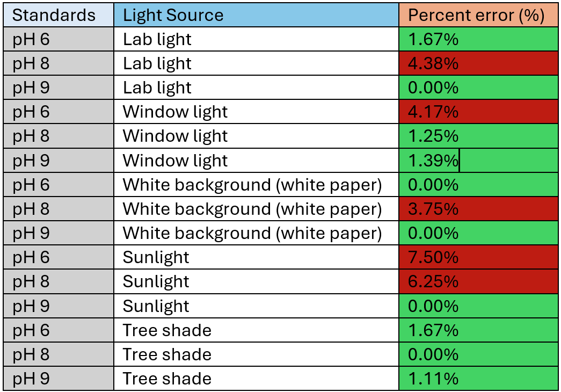The image size is (561, 392).
Task: Select the 6.25% percent error cell
Action: (x=478, y=281)
